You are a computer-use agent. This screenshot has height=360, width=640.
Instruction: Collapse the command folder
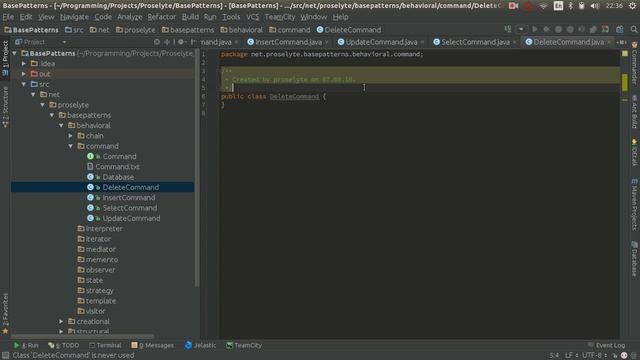click(x=71, y=146)
